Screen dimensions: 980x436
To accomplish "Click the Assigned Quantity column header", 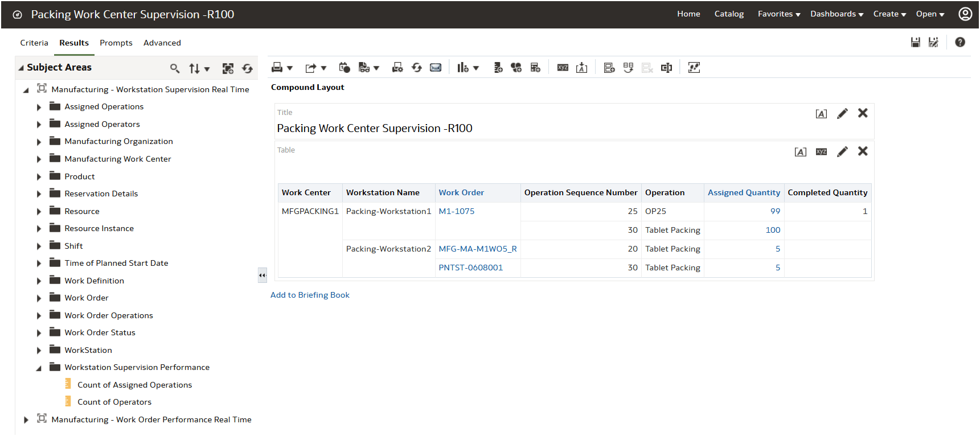I will point(744,192).
